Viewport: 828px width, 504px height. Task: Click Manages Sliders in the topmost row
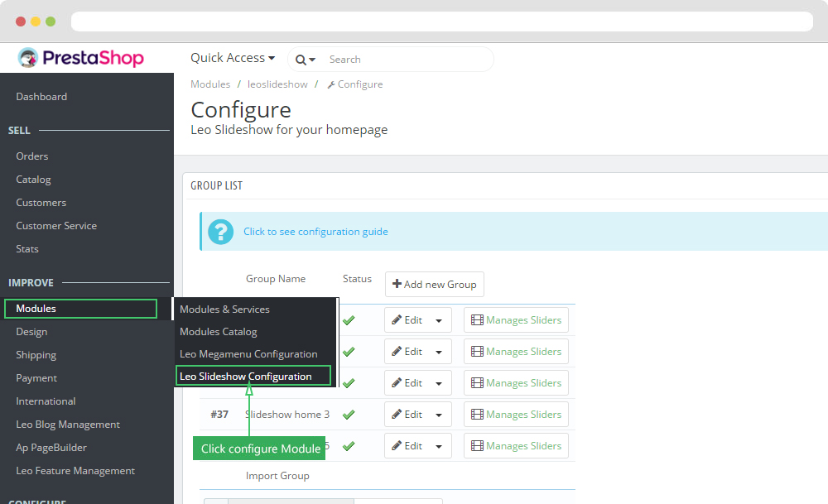pos(516,320)
